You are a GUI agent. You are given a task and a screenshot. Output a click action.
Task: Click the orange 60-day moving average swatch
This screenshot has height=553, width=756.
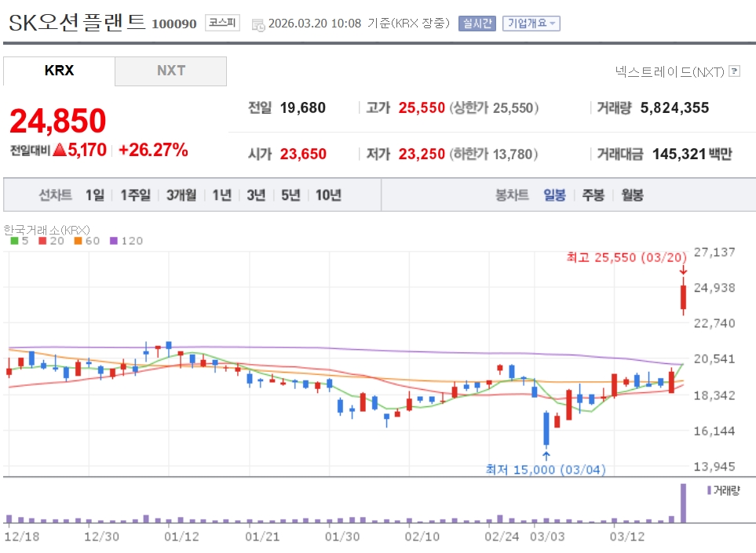(x=78, y=241)
